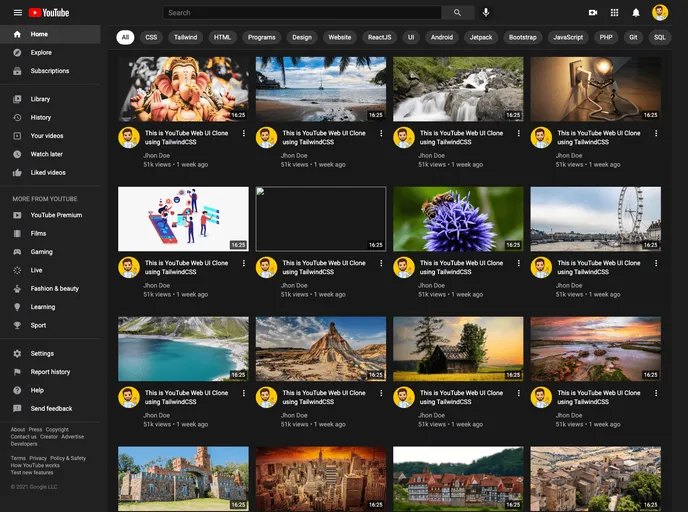
Task: Open the create video camera icon
Action: pyautogui.click(x=593, y=13)
